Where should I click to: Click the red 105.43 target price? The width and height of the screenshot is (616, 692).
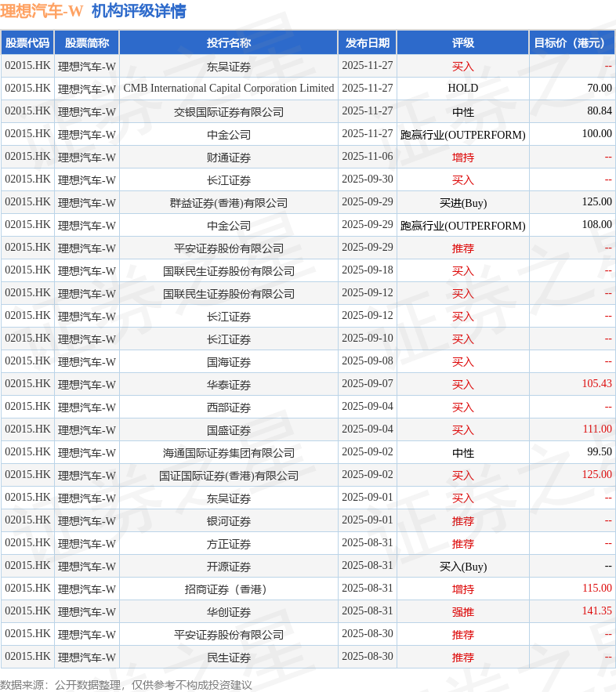(596, 383)
